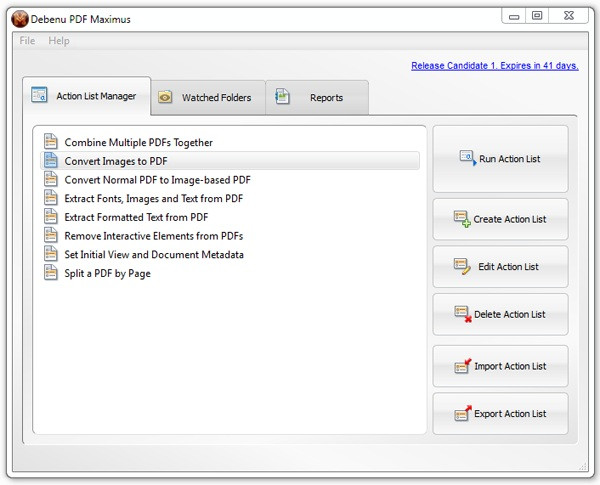Click the Delete Action List button label

coord(510,314)
